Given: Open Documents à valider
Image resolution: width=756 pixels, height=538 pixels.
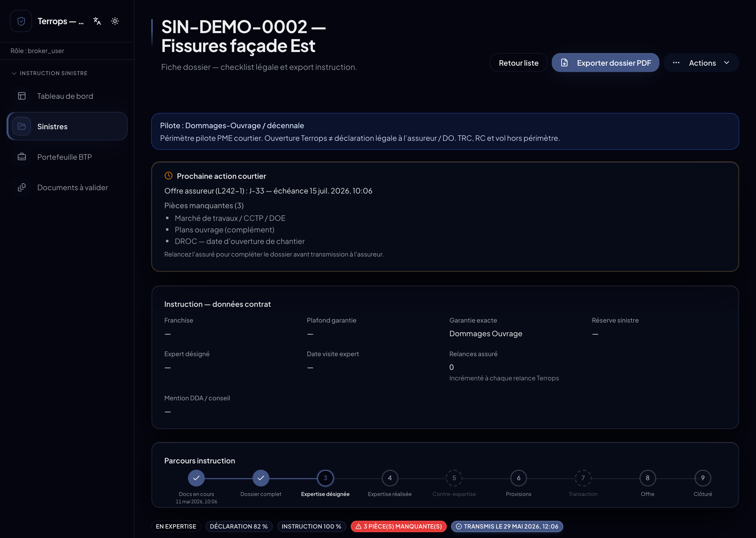Looking at the screenshot, I should pyautogui.click(x=67, y=188).
